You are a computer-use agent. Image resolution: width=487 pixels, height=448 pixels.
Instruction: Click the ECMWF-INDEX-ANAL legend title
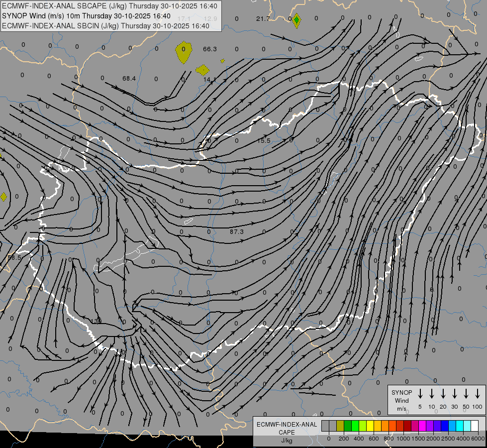(287, 425)
